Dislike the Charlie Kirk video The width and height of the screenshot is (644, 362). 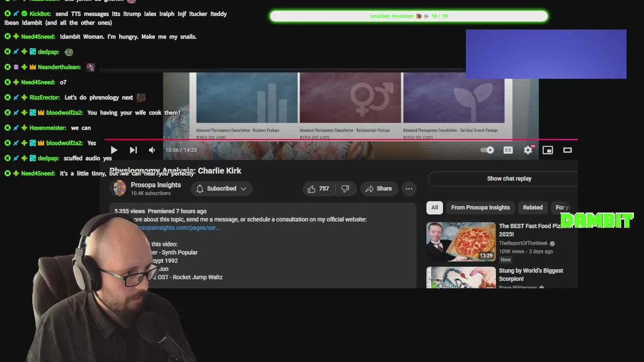345,189
